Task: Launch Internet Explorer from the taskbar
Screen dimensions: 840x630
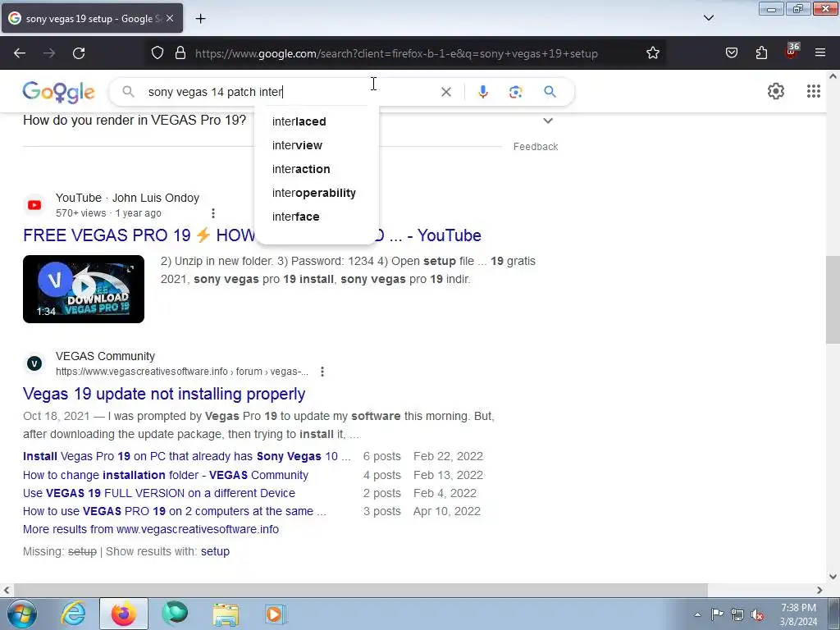Action: pyautogui.click(x=73, y=614)
